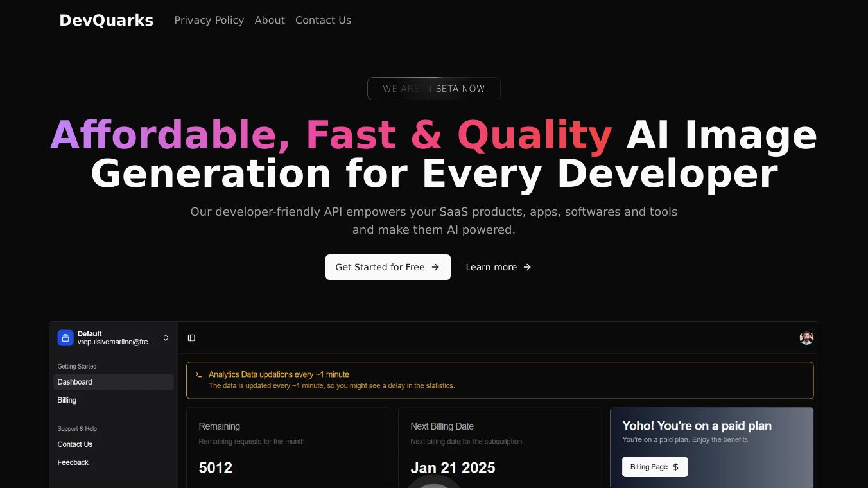This screenshot has height=488, width=868.
Task: Click the 'Yoho! You're on a paid plan' heading
Action: pos(697,426)
